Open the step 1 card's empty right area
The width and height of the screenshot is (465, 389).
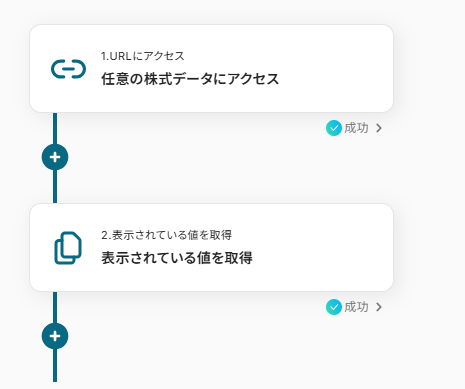coord(337,68)
